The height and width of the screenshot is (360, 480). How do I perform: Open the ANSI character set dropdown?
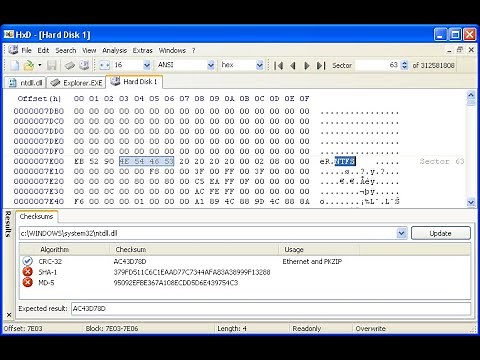click(x=211, y=65)
